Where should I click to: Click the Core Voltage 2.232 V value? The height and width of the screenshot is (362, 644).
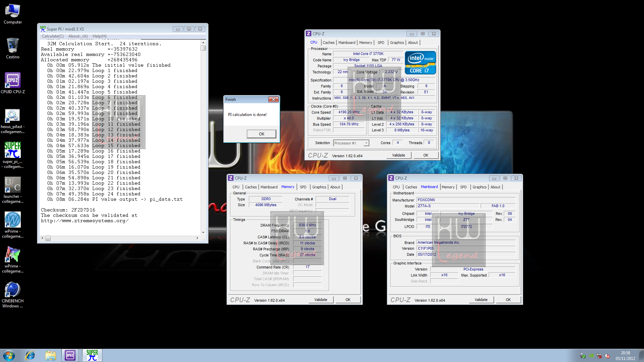click(x=391, y=72)
